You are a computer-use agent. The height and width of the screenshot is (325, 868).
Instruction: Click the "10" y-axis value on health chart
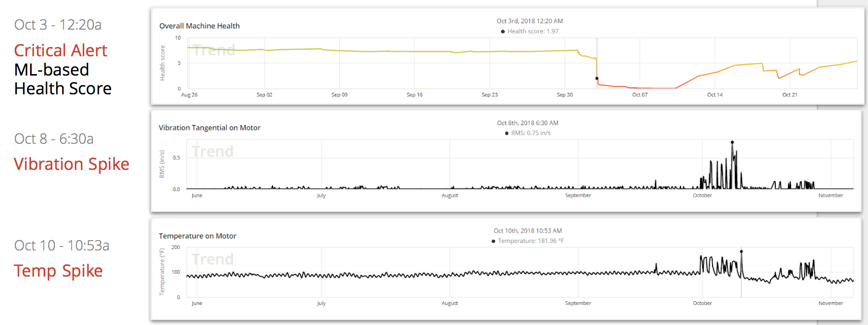pyautogui.click(x=178, y=38)
